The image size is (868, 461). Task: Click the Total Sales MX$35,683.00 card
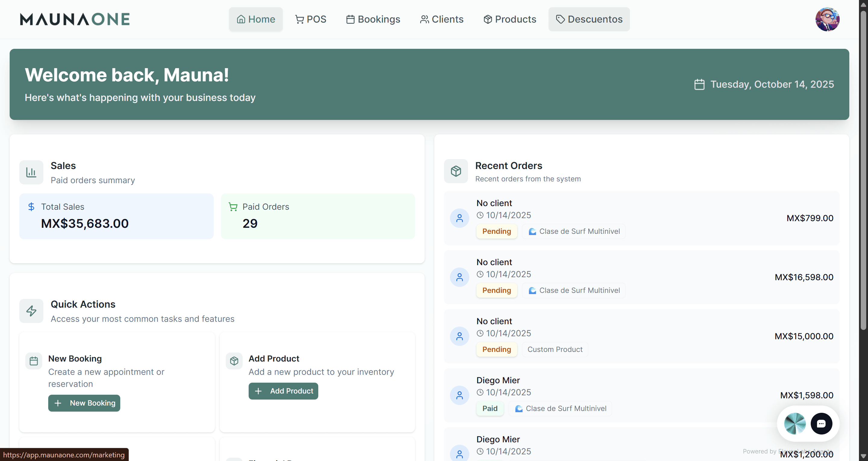(116, 216)
